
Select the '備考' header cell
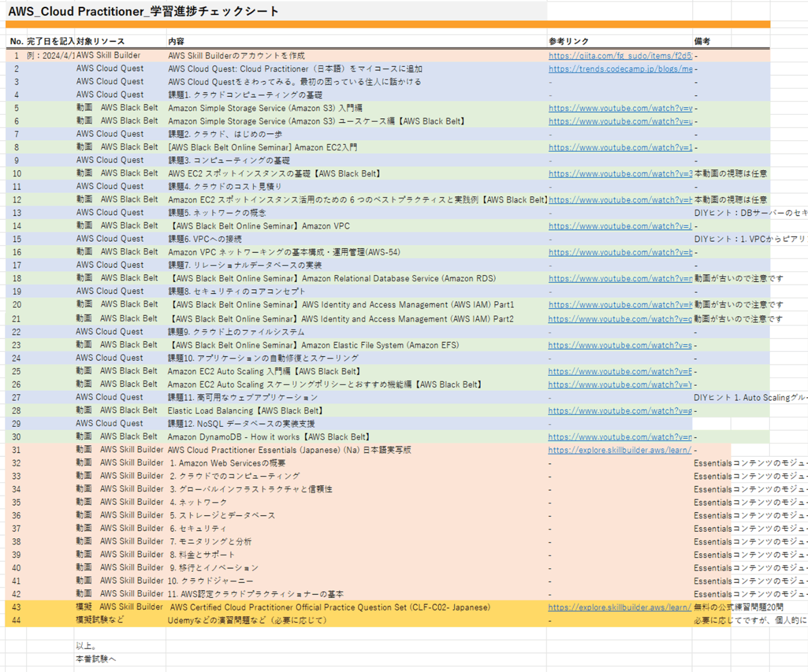point(702,42)
